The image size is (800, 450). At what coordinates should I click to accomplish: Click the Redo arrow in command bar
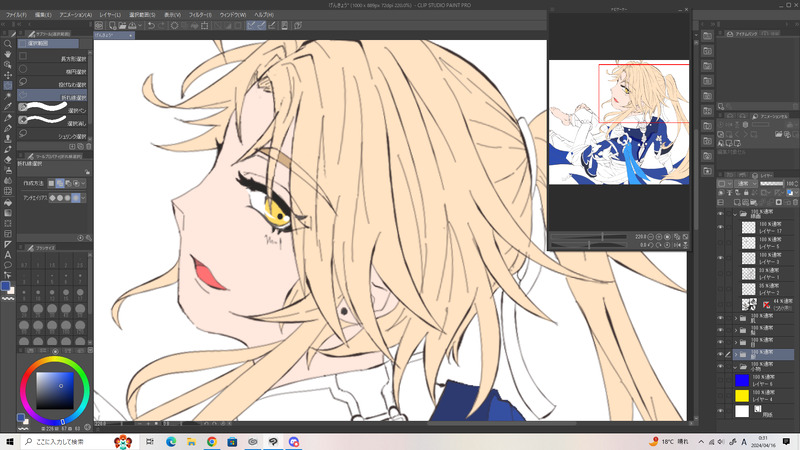click(162, 25)
